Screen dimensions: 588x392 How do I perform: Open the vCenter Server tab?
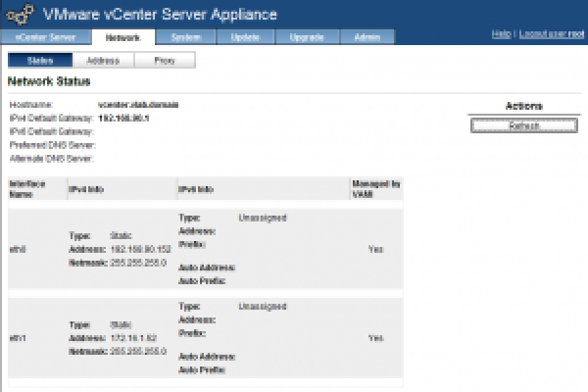[x=45, y=37]
